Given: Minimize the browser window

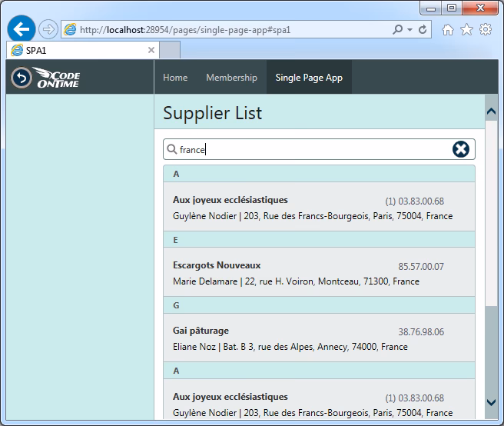Looking at the screenshot, I should coord(431,8).
